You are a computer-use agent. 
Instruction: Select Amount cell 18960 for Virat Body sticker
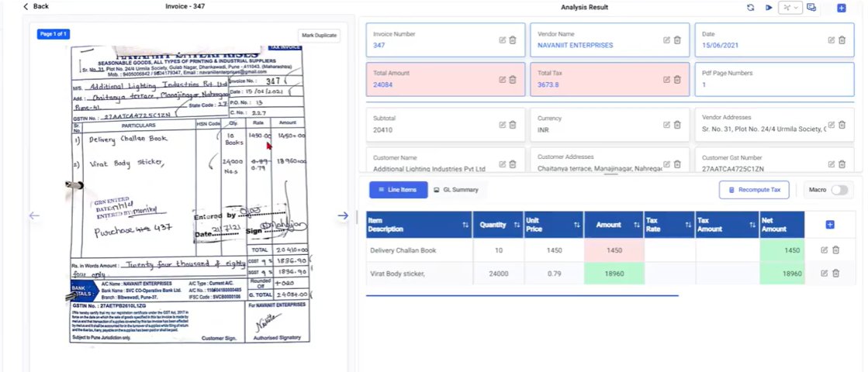614,273
